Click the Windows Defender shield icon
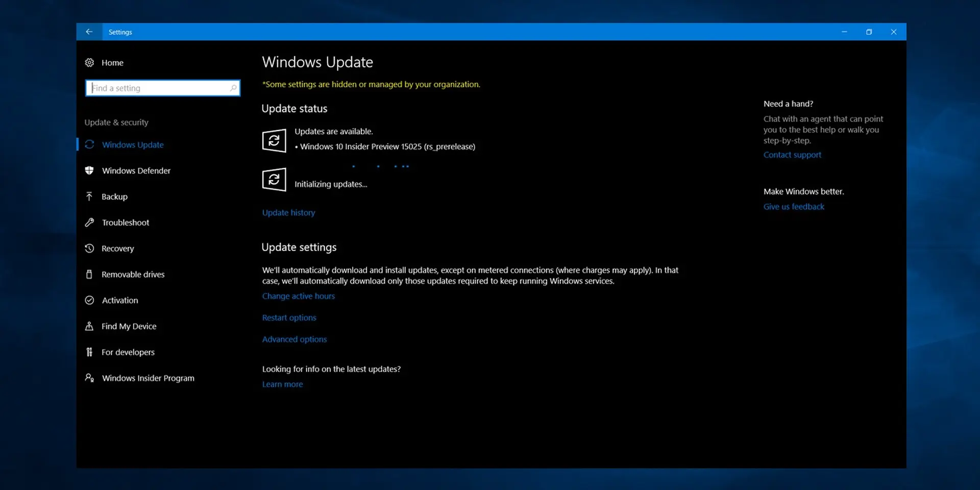980x490 pixels. click(x=89, y=170)
